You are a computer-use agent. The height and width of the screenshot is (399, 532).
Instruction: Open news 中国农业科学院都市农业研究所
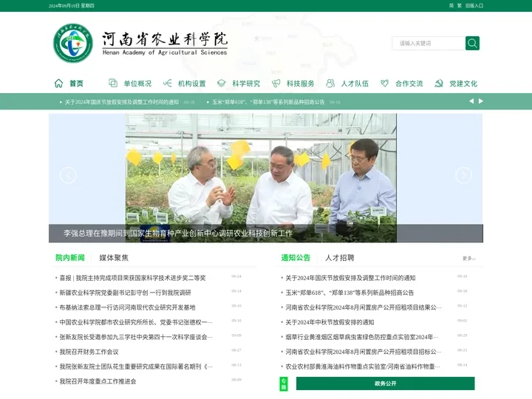click(x=136, y=322)
